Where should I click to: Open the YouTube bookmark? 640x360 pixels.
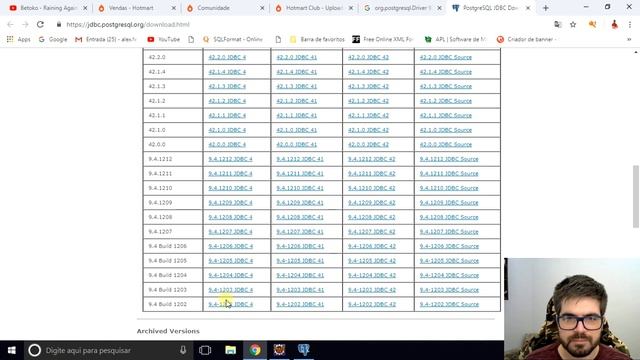click(164, 39)
